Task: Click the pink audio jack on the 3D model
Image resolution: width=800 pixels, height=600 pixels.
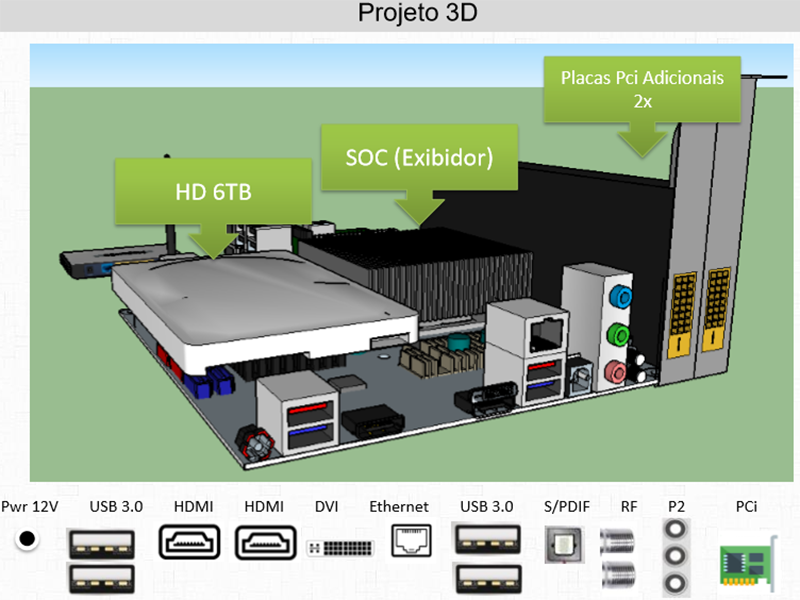Action: point(619,372)
